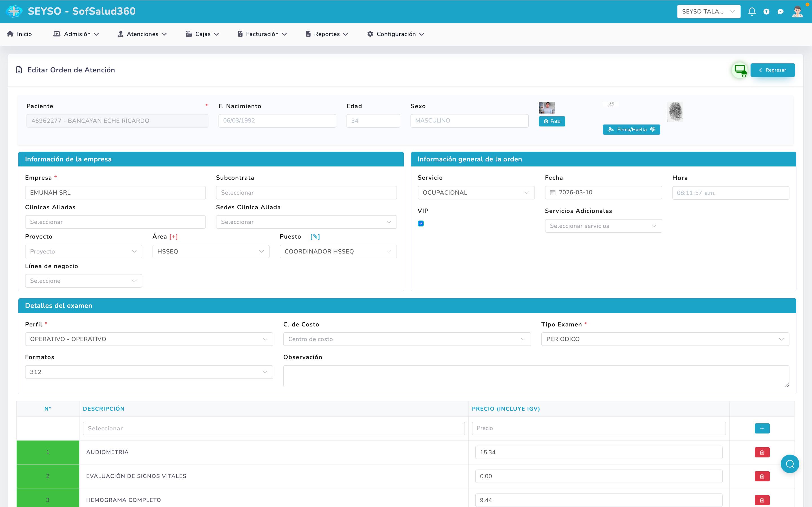Click the blue plus add exam button
Image resolution: width=812 pixels, height=507 pixels.
pos(762,428)
